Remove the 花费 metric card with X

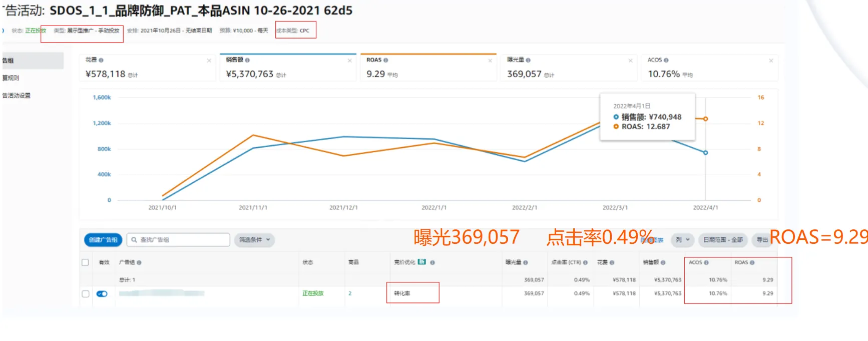pyautogui.click(x=209, y=61)
